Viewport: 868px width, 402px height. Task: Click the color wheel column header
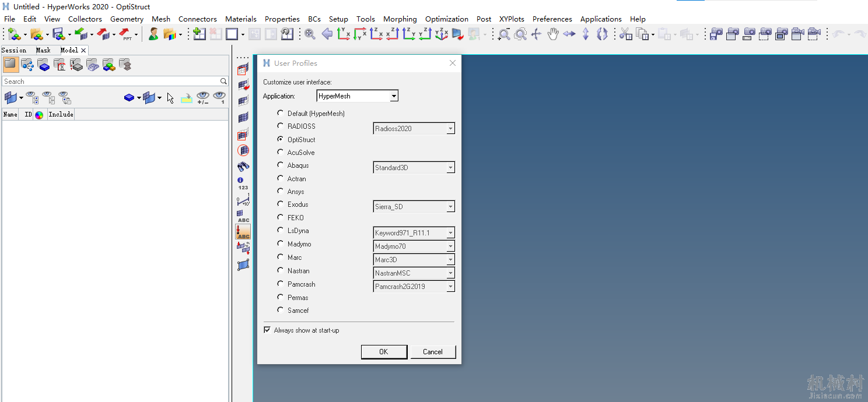(39, 115)
